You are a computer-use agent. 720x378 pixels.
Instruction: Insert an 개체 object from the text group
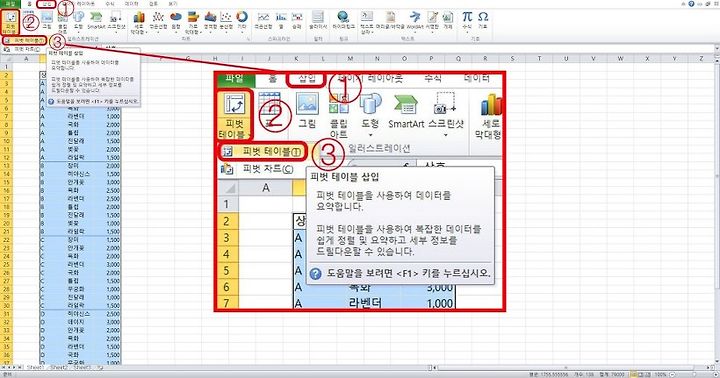tap(448, 21)
